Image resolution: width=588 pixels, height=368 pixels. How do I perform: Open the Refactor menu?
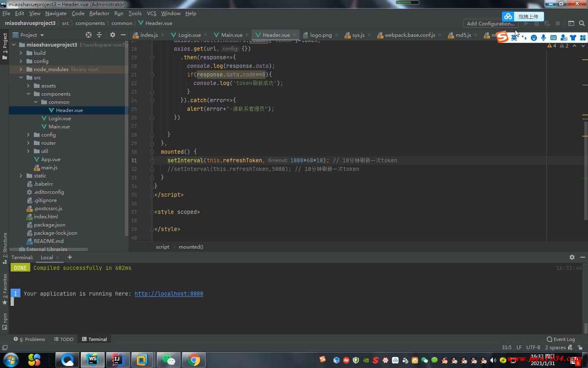click(99, 13)
